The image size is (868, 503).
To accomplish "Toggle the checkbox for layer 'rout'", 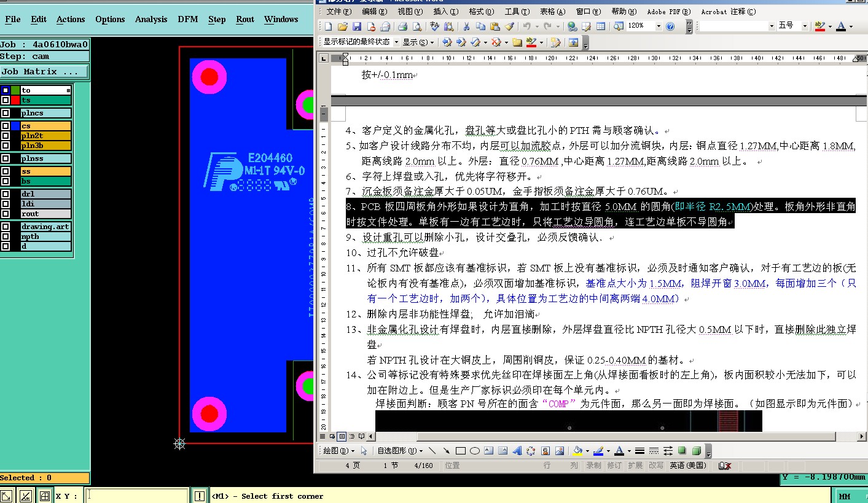I will (5, 214).
